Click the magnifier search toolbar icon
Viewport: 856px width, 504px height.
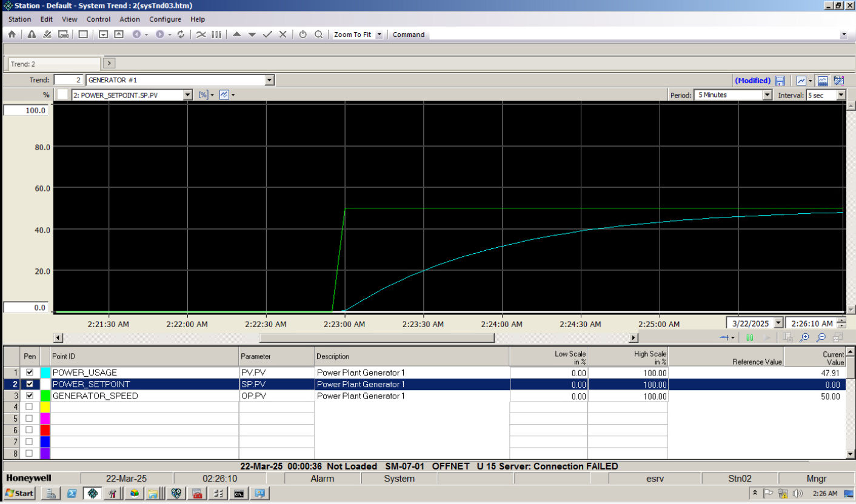(319, 35)
